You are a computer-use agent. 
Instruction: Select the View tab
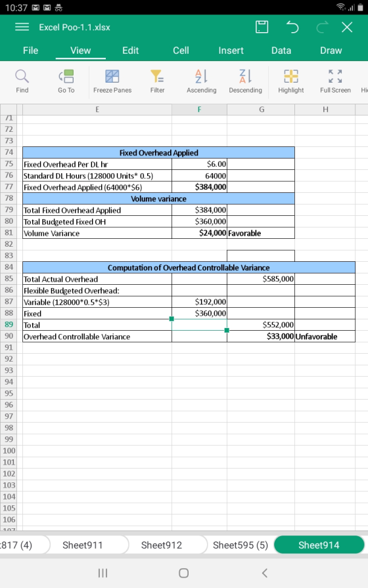coord(81,51)
